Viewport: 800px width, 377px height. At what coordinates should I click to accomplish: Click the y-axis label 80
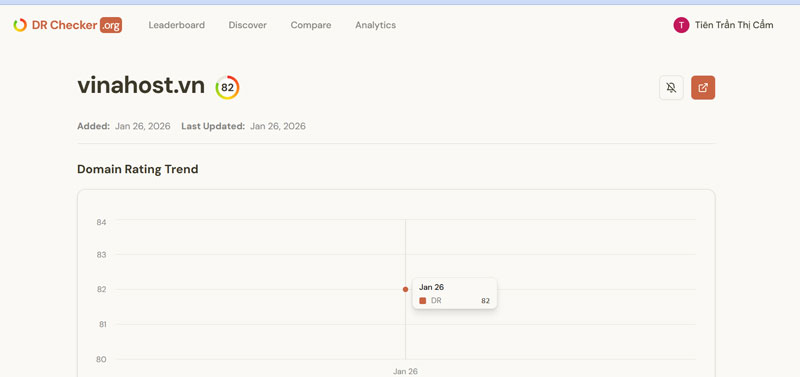click(101, 359)
